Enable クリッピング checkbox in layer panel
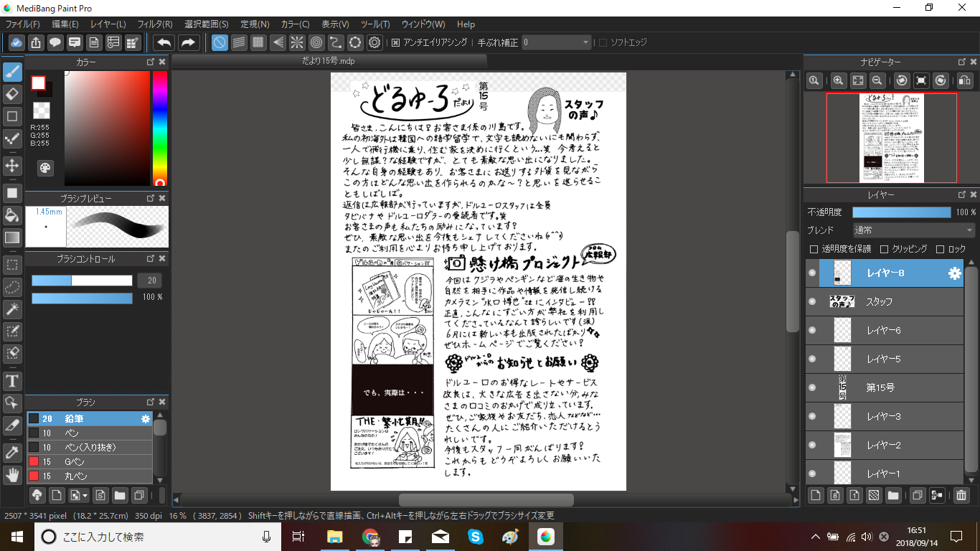Image resolution: width=980 pixels, height=551 pixels. coord(884,249)
